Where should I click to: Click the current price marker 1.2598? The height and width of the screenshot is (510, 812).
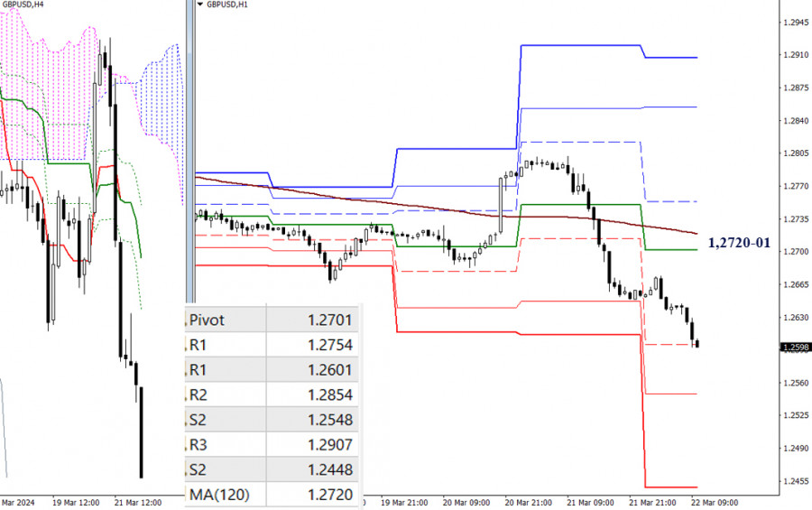click(x=796, y=348)
